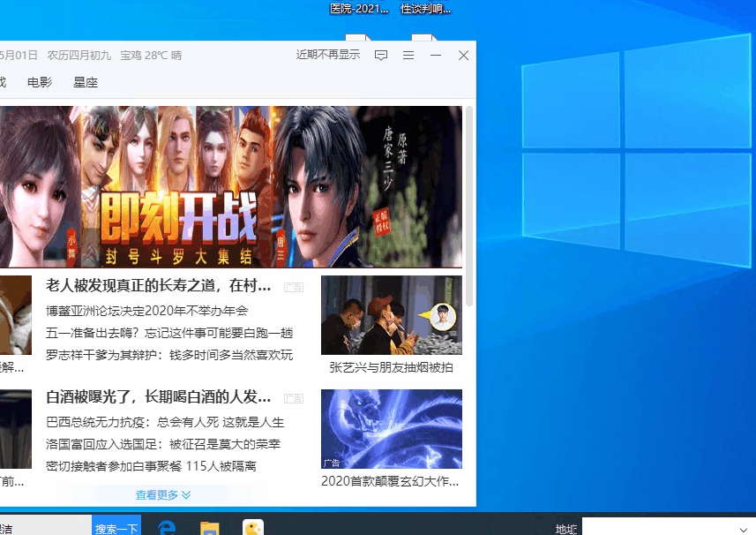Launch Edge browser from the taskbar
The height and width of the screenshot is (535, 756).
[x=167, y=528]
